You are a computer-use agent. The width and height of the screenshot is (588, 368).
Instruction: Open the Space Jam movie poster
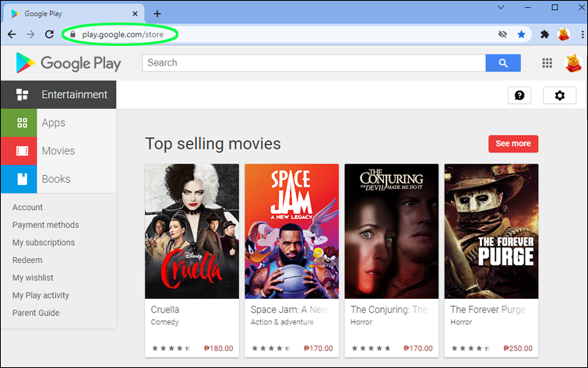click(x=292, y=231)
